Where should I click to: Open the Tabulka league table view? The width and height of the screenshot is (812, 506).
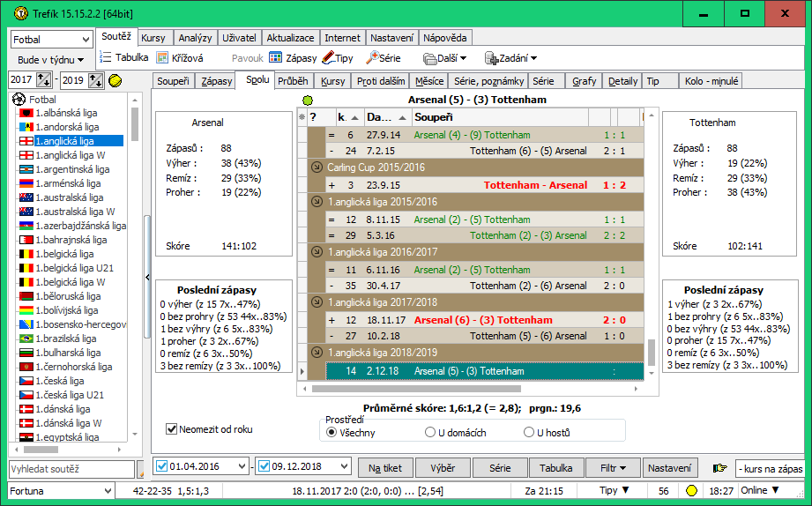123,57
